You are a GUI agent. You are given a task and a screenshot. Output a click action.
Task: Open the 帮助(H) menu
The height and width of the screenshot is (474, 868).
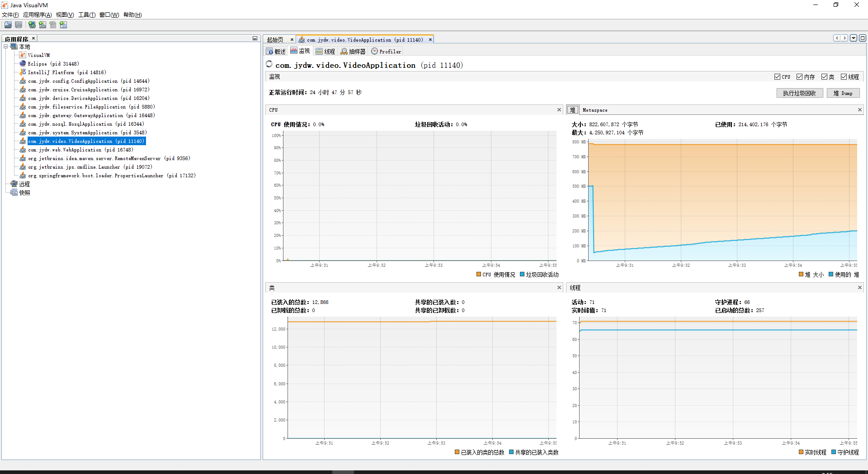point(132,15)
